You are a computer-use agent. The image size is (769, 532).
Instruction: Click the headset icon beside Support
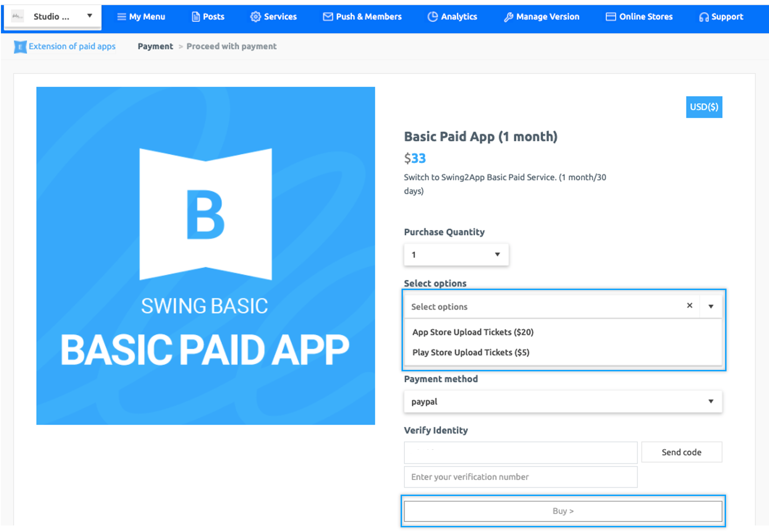click(x=704, y=17)
